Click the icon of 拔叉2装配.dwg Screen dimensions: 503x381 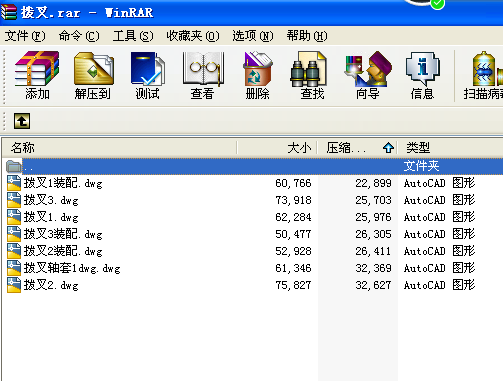(x=14, y=251)
